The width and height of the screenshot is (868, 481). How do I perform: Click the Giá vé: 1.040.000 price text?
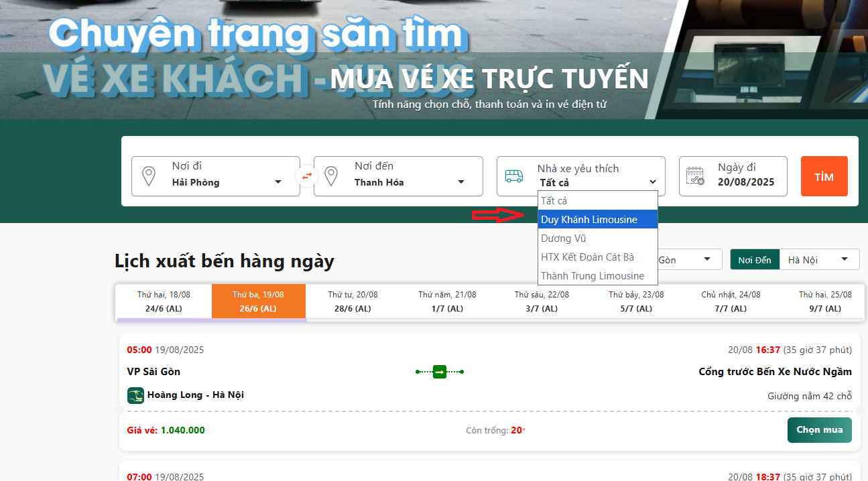(166, 430)
